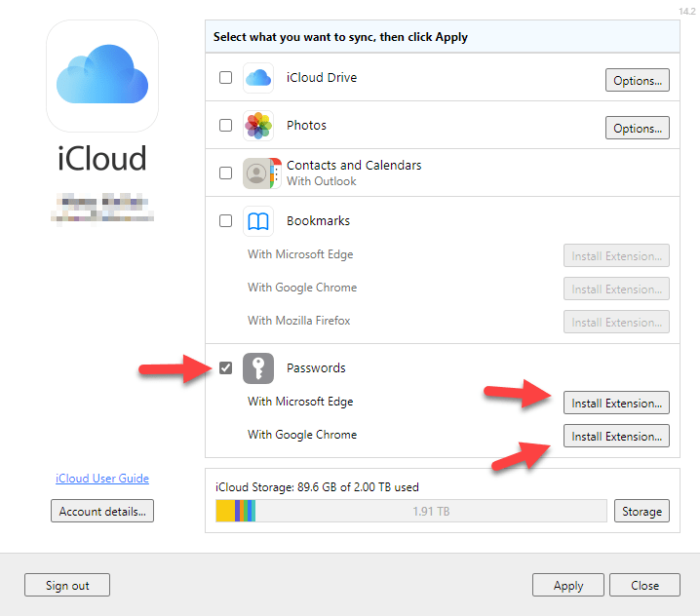Uncheck the Passwords checkbox
The image size is (700, 616).
[225, 368]
